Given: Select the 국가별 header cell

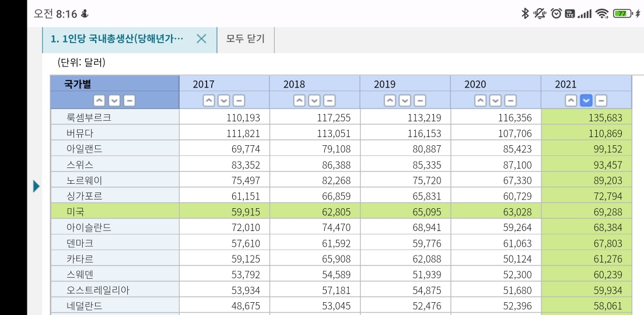Looking at the screenshot, I should tap(115, 84).
